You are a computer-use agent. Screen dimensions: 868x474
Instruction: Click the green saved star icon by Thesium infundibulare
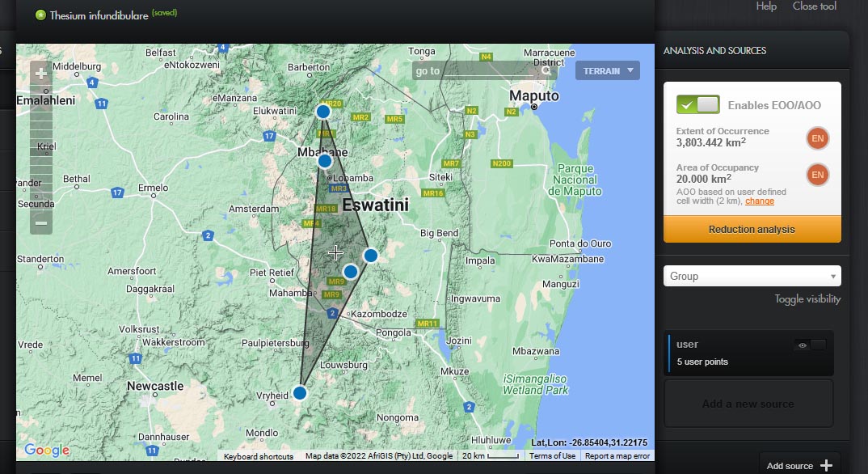(40, 15)
